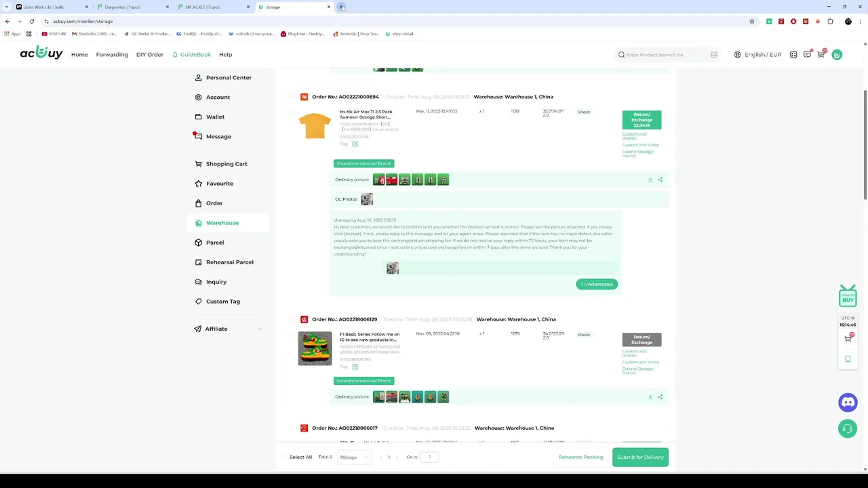The width and height of the screenshot is (868, 488).
Task: Open the header shopping cart icon
Action: tap(821, 55)
